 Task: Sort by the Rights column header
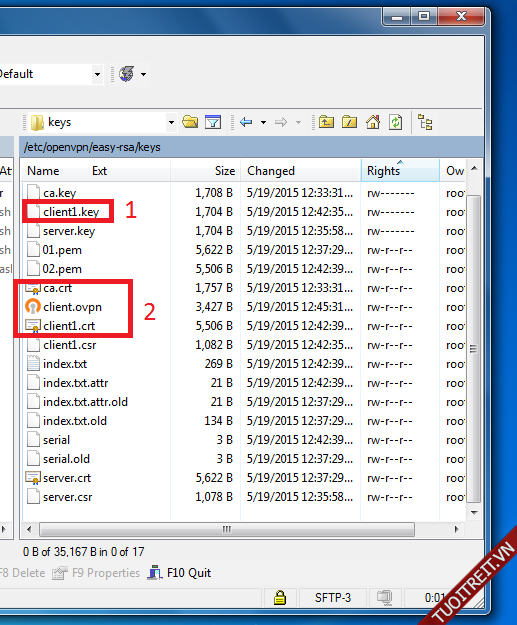pyautogui.click(x=401, y=171)
